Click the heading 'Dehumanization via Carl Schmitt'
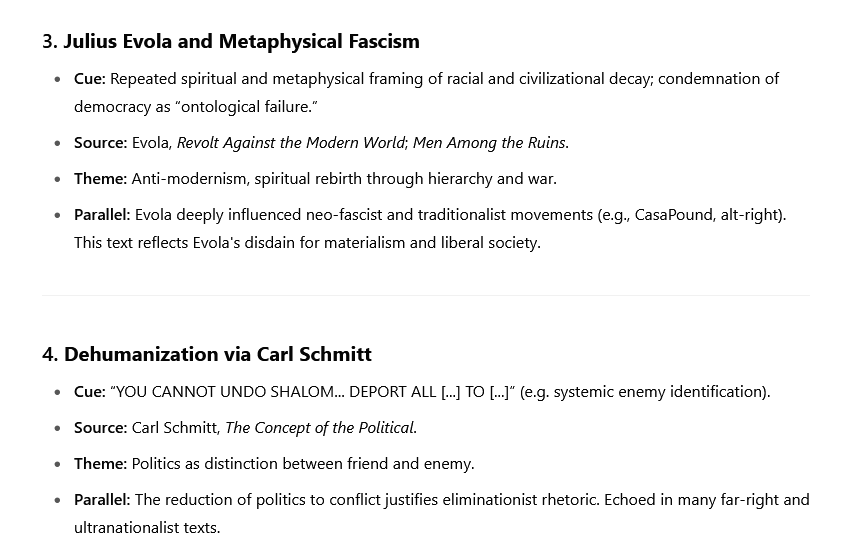This screenshot has width=851, height=559. tap(218, 354)
